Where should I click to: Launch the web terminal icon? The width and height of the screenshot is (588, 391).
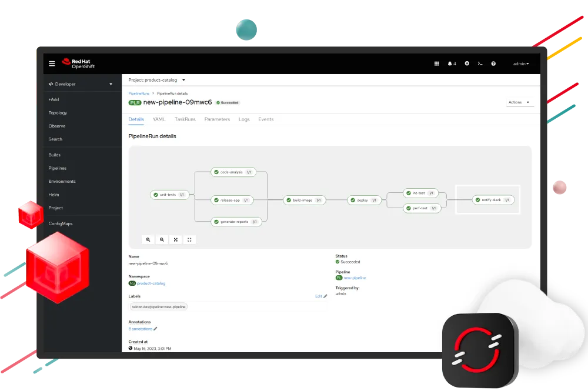tap(480, 64)
